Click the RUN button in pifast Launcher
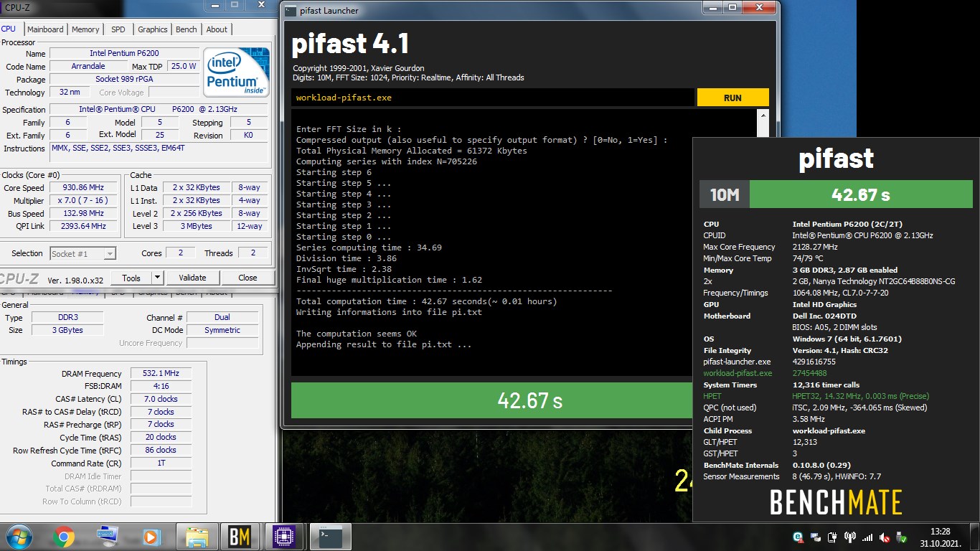The height and width of the screenshot is (551, 980). (732, 98)
